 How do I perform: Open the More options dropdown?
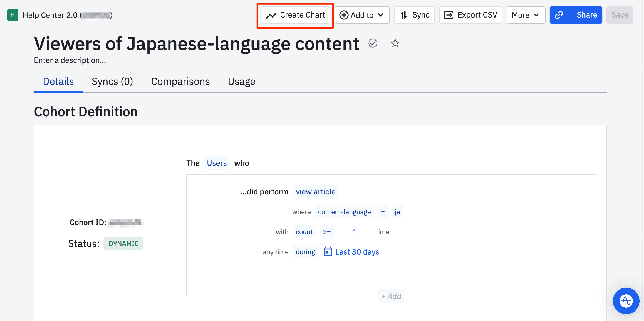(526, 15)
